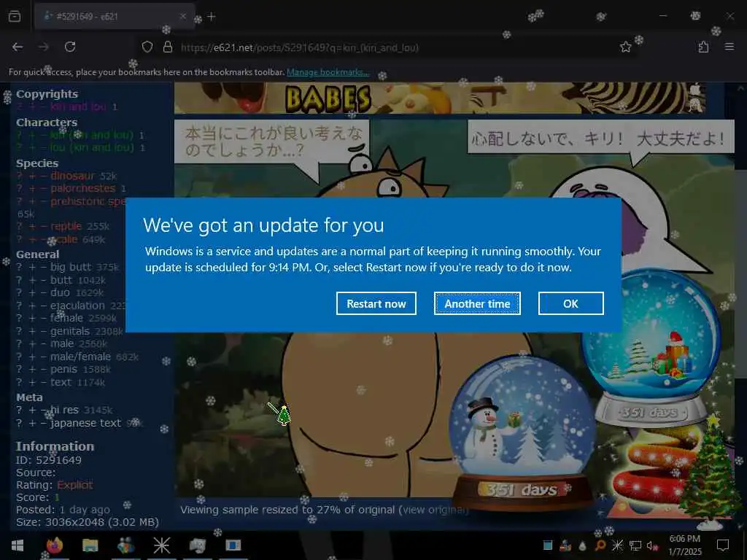Click the Explicit rating value

click(75, 485)
